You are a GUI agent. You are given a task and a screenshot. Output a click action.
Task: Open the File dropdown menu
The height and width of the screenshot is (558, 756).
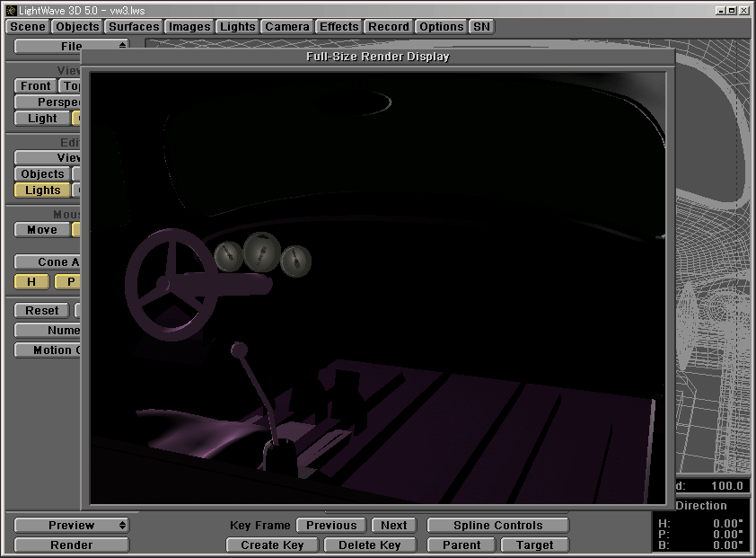[72, 46]
